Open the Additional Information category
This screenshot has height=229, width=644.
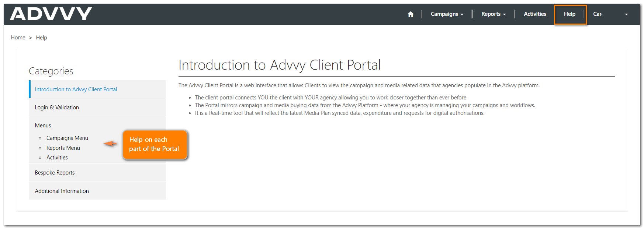(62, 191)
